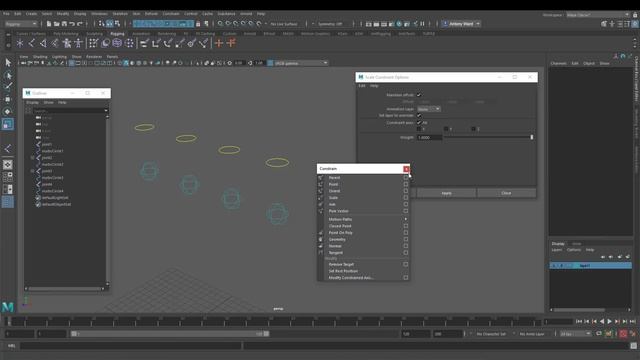The image size is (640, 360).
Task: Click Undo arrow on status line
Action: click(x=72, y=24)
